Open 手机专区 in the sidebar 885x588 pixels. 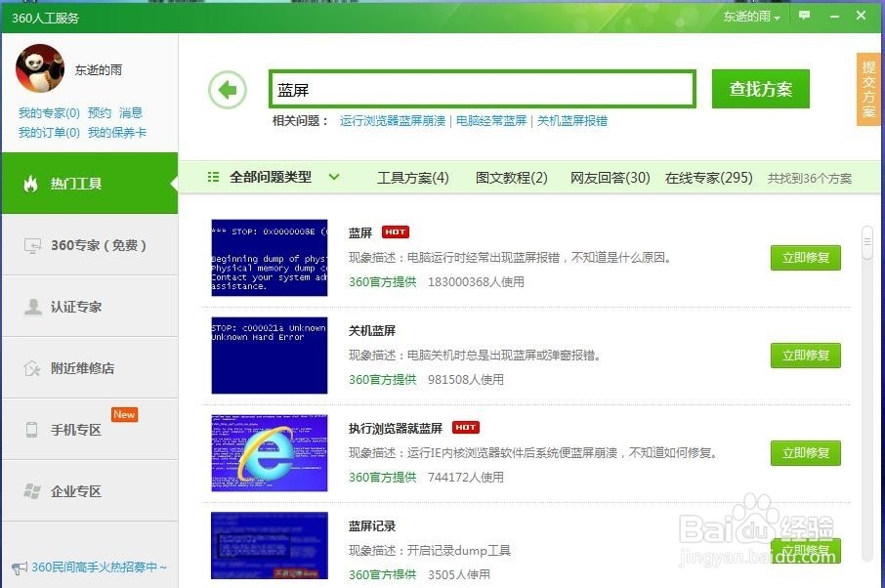(x=90, y=430)
